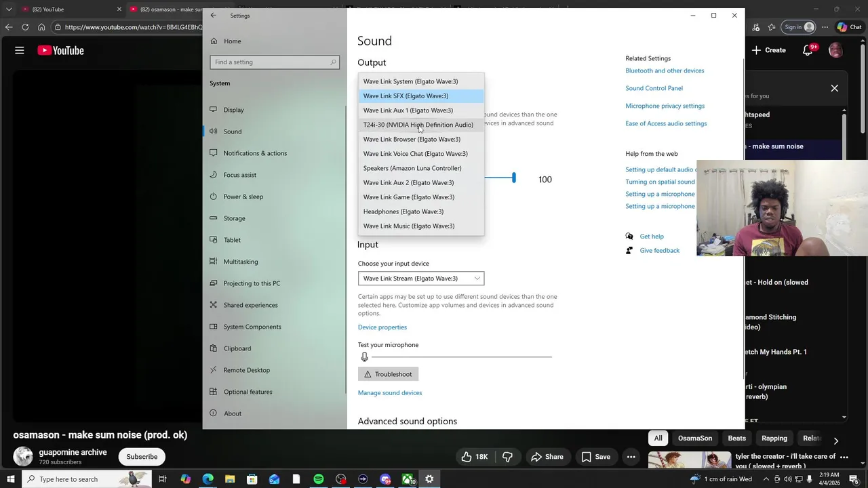The width and height of the screenshot is (868, 488).
Task: Open Sound Control Panel link
Action: click(654, 88)
